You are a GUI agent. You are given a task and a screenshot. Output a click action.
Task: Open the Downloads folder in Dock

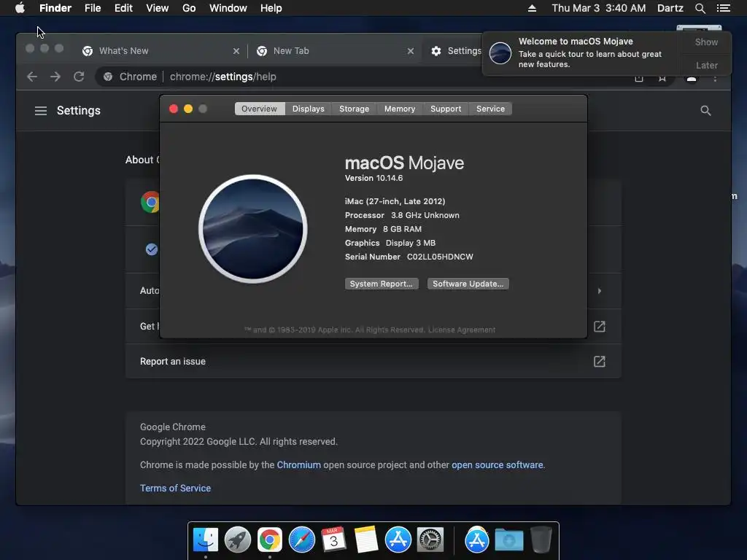point(508,540)
